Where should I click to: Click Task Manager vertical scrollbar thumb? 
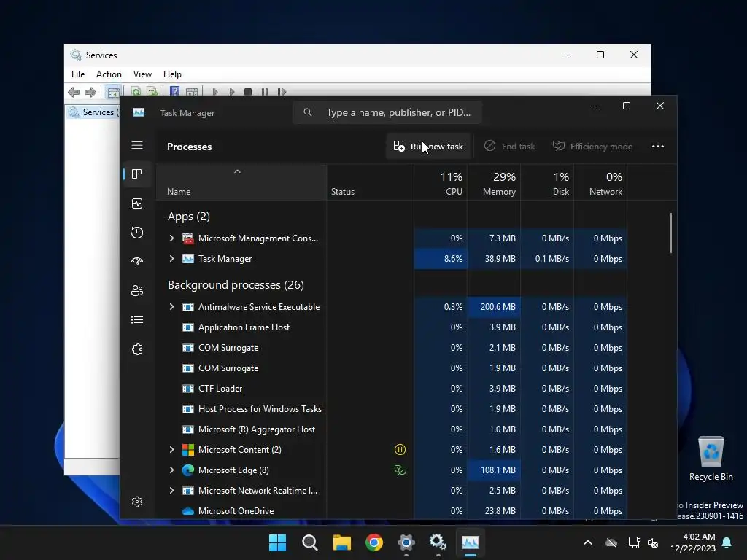tap(671, 233)
